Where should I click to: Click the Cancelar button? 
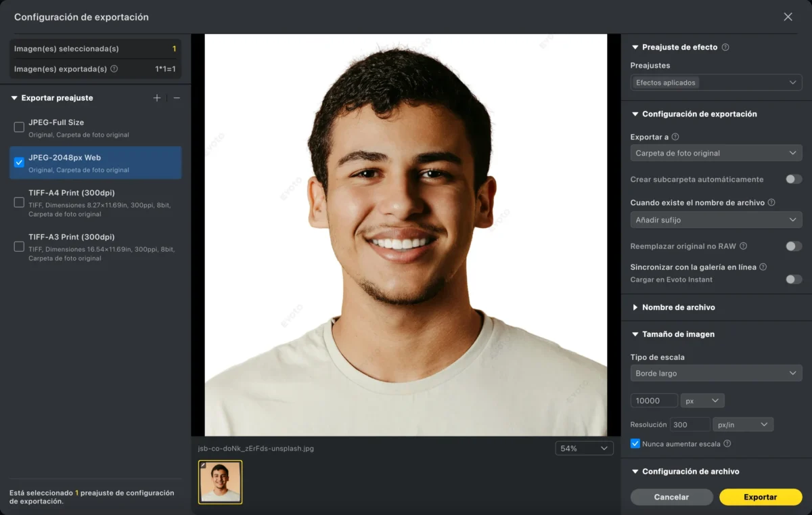tap(671, 497)
